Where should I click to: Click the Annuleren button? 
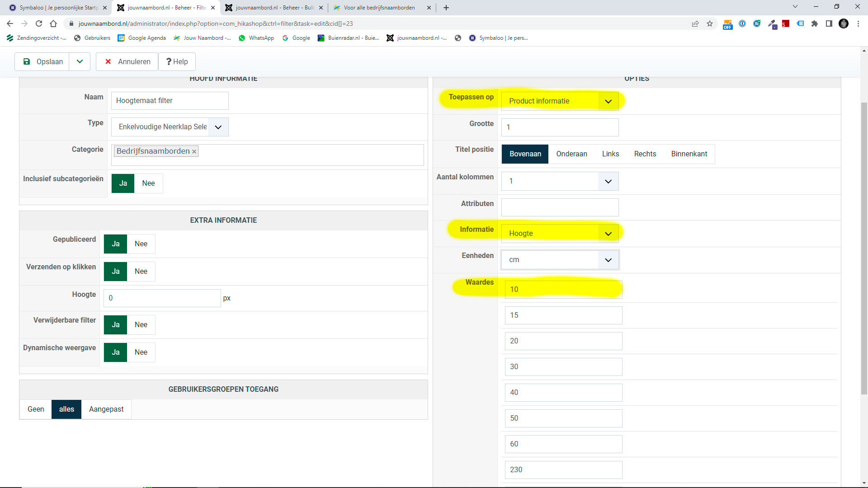tap(127, 62)
